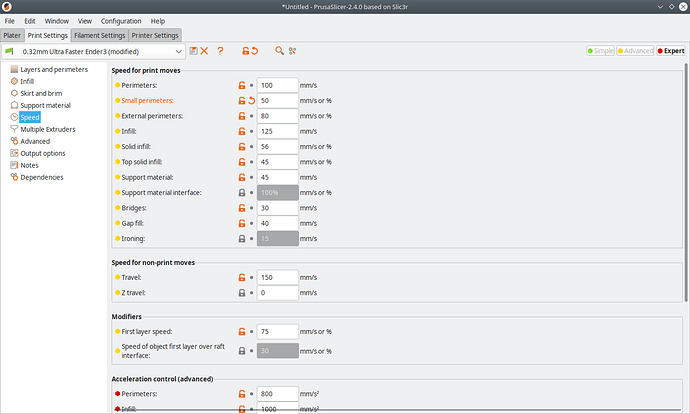Click the unlock icon beside Infill speed

242,132
